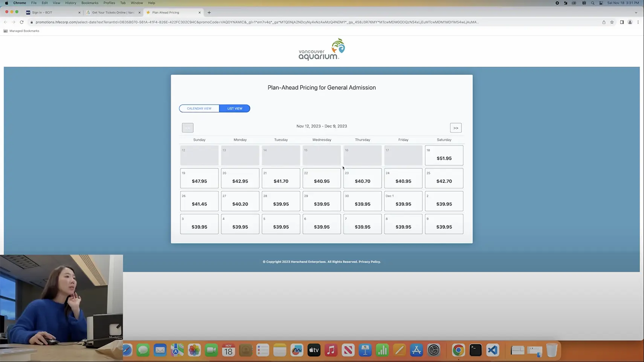Launch Visual Studio Code from the Dock
The height and width of the screenshot is (362, 644).
click(493, 350)
